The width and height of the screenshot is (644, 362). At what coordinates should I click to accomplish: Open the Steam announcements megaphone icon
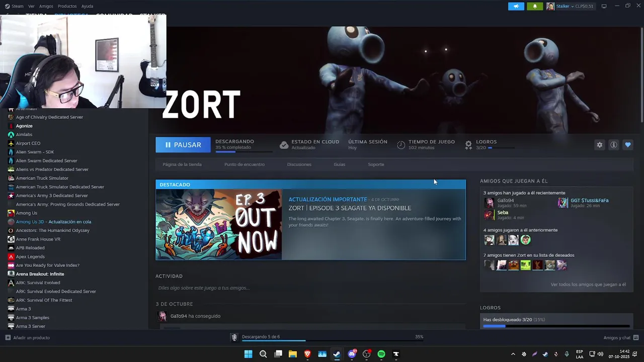(516, 6)
